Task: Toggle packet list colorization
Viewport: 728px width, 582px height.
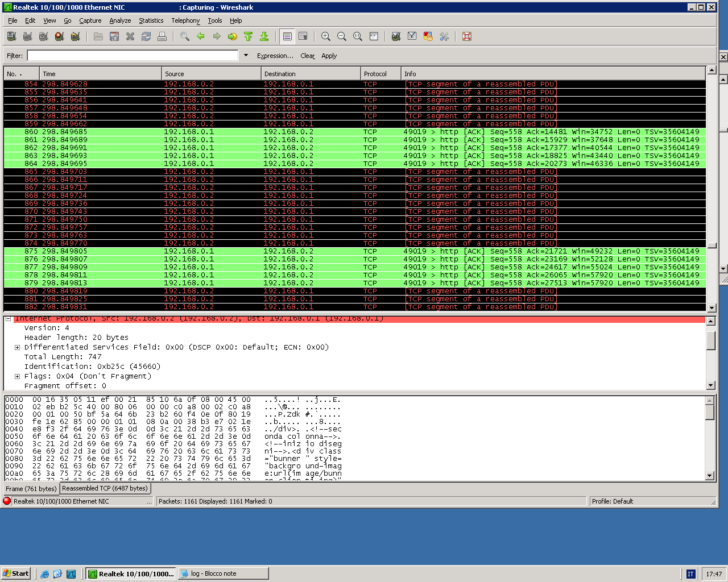Action: coord(287,36)
